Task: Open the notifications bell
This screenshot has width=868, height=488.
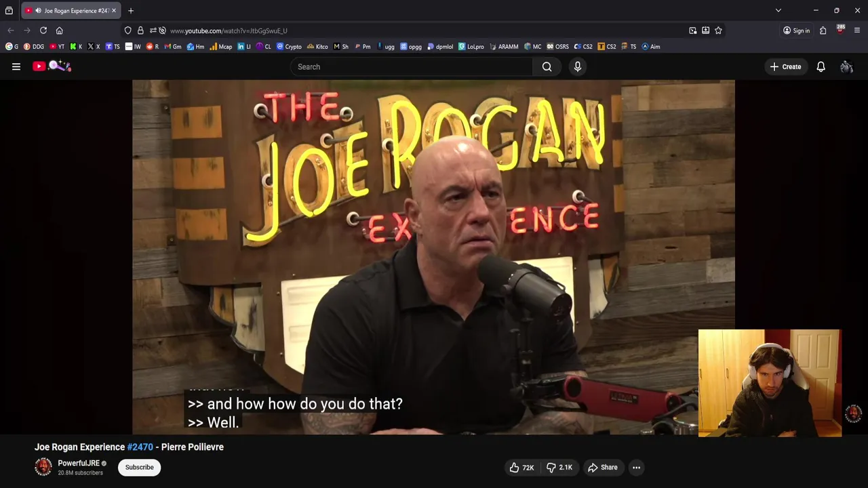Action: 821,66
